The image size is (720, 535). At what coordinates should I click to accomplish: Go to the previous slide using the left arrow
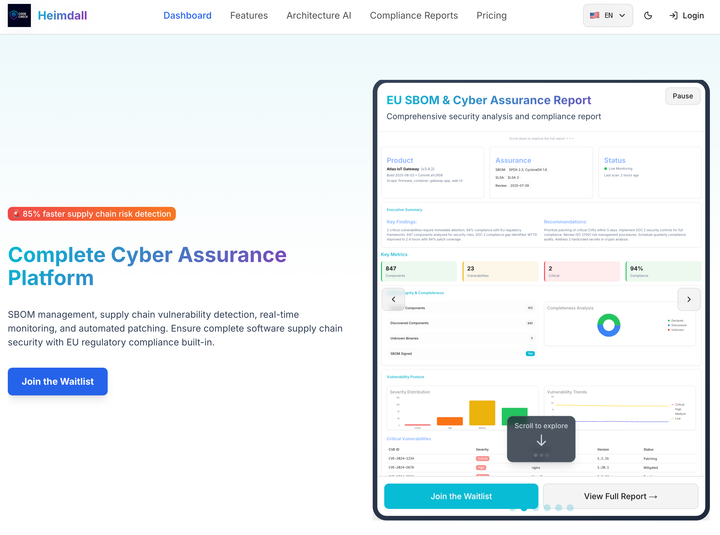pos(394,299)
